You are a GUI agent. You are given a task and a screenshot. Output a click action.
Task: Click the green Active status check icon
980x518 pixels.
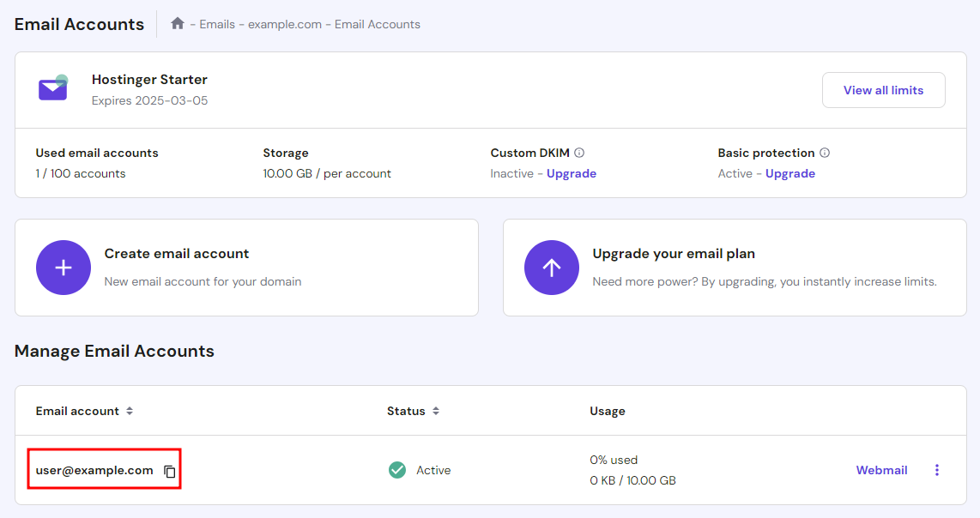(396, 470)
